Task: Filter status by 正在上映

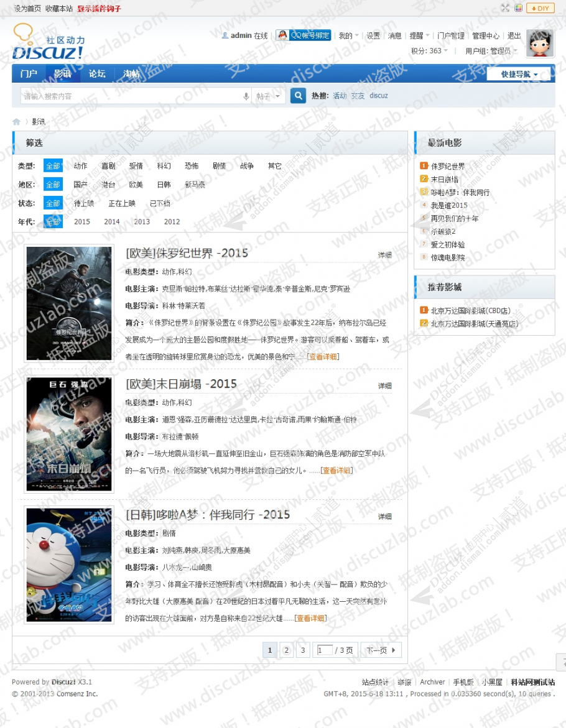Action: pos(122,203)
